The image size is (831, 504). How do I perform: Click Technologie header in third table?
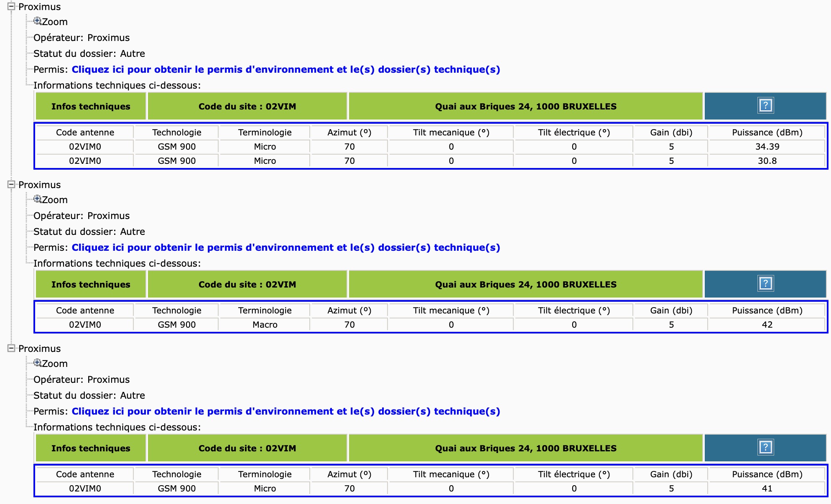pyautogui.click(x=176, y=474)
